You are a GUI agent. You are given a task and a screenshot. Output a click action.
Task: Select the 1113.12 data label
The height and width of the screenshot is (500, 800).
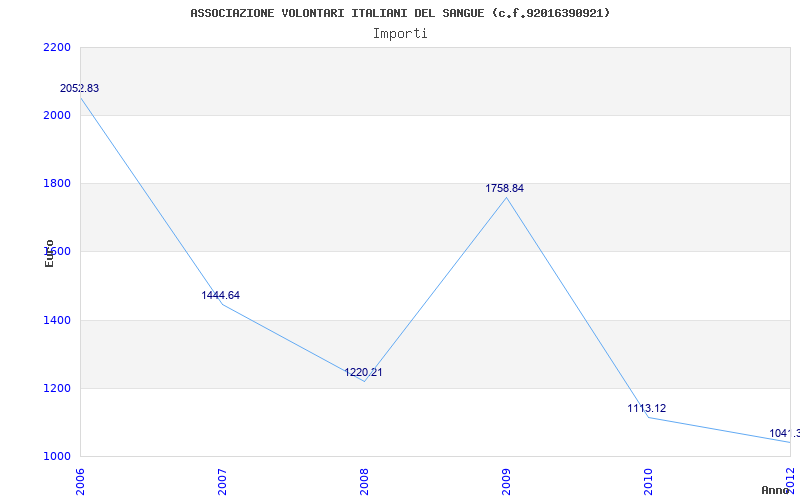point(647,408)
